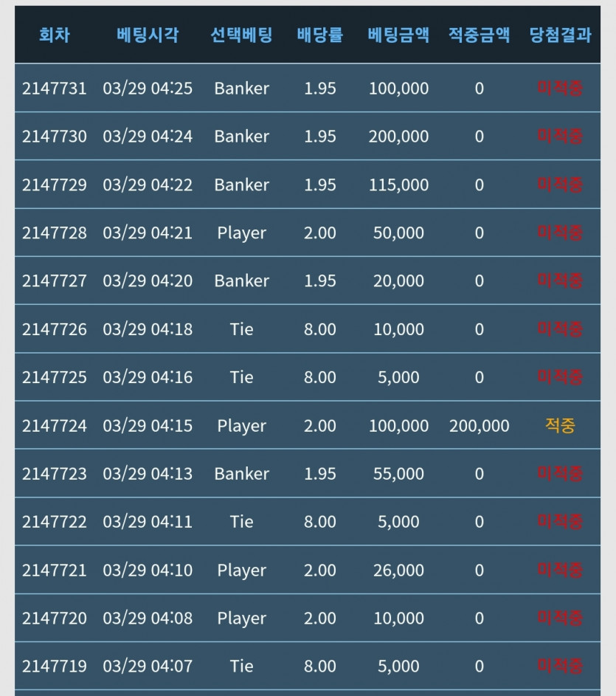Click the 적중금액 column header
Screen dimensions: 616x696
coord(480,35)
